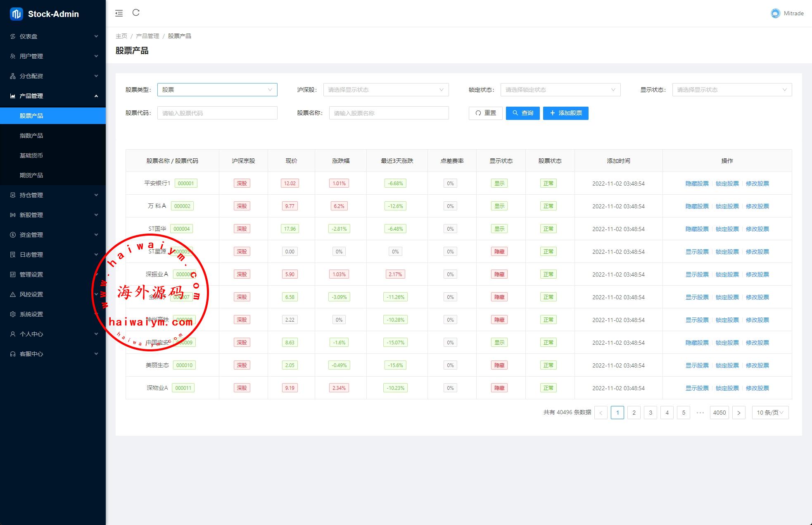
Task: Open the 股票类型 dropdown
Action: [x=217, y=90]
